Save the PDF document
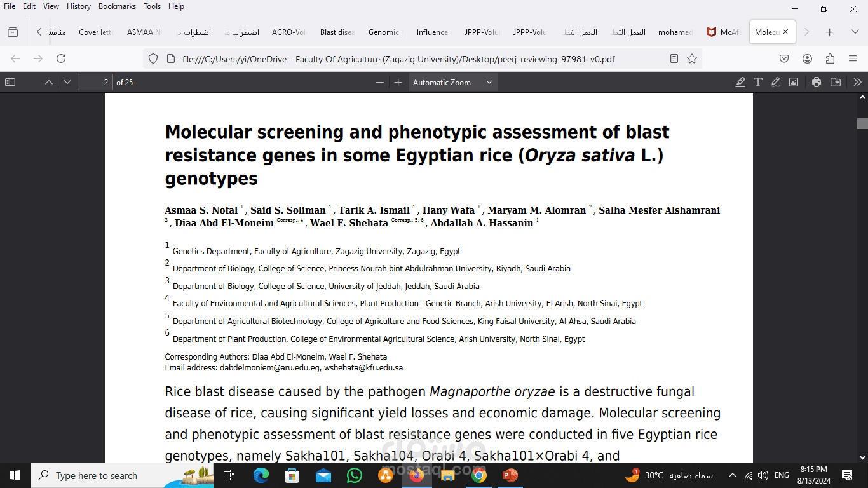 [x=836, y=82]
